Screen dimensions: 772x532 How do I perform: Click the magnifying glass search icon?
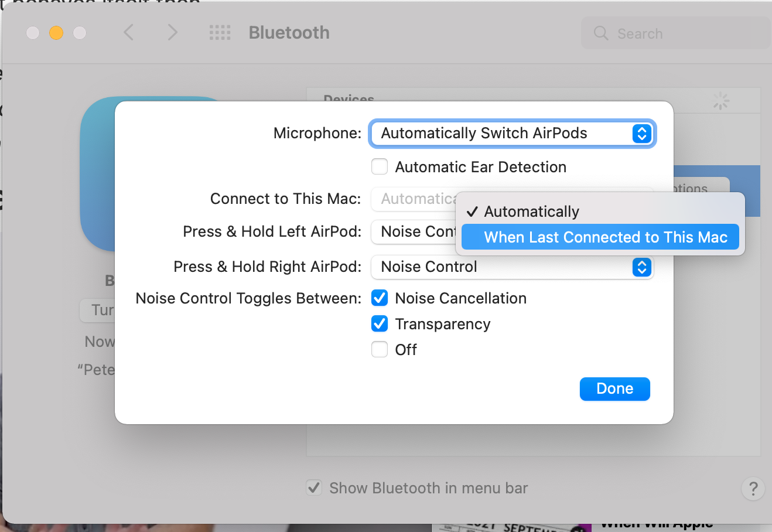(x=601, y=33)
